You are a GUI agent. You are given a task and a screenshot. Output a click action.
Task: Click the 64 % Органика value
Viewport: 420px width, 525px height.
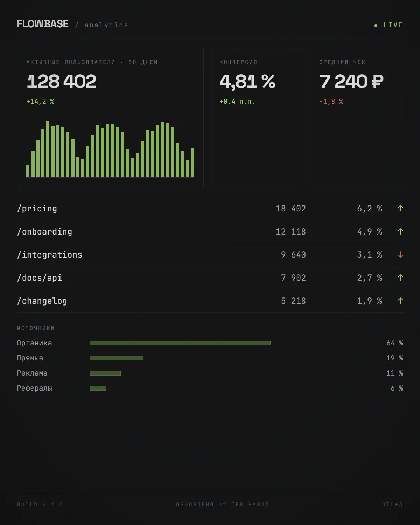[x=395, y=343]
